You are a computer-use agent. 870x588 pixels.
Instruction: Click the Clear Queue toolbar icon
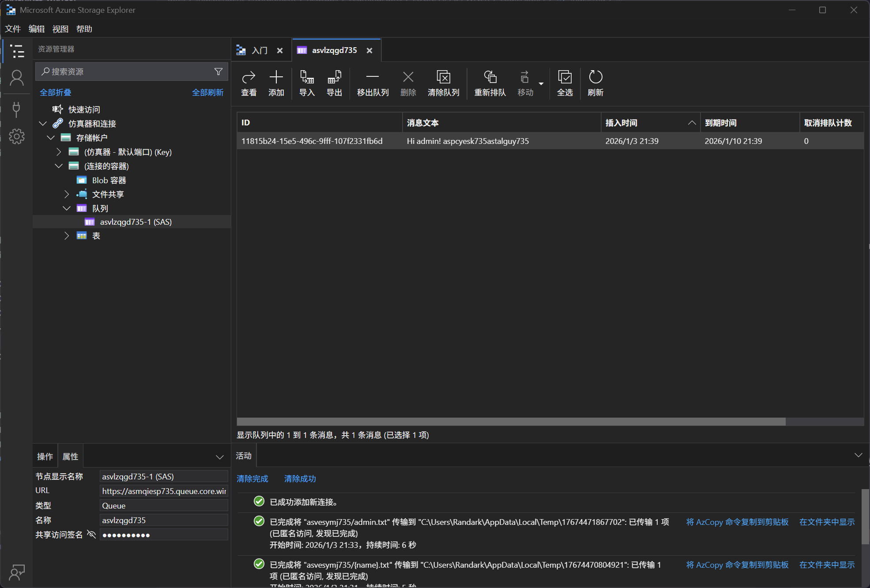pyautogui.click(x=443, y=78)
